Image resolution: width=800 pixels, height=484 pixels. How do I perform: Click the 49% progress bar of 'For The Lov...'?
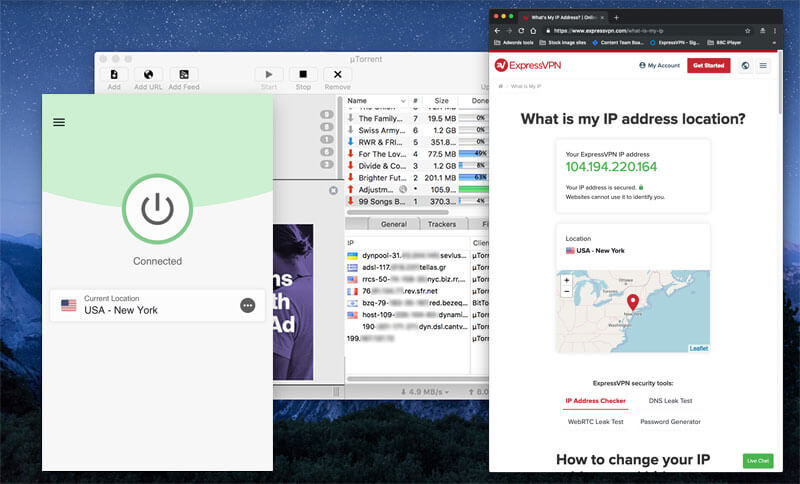point(473,154)
